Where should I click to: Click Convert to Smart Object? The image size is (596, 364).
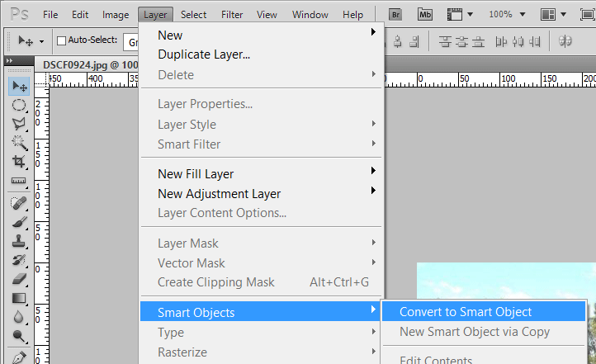coord(466,312)
